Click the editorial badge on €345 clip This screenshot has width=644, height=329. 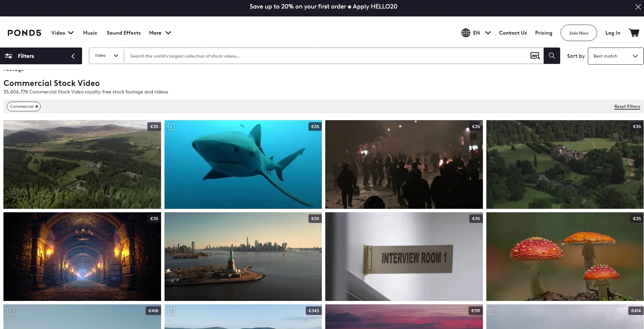click(171, 311)
